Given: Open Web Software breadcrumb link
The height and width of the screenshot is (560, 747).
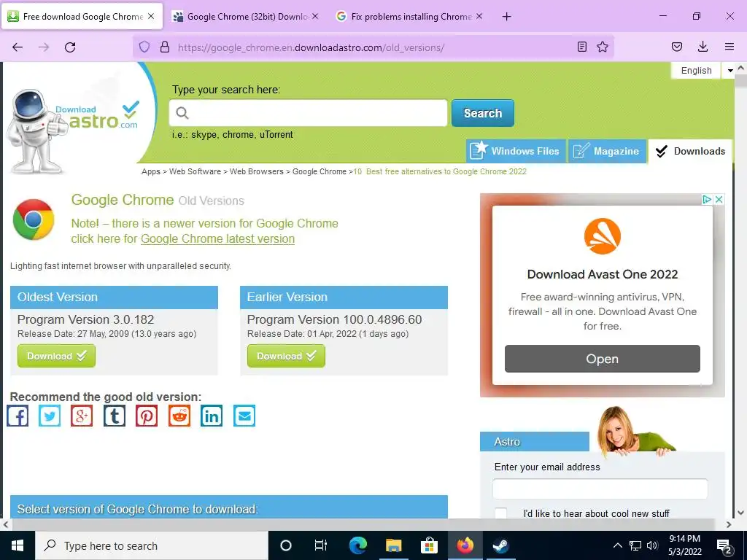Looking at the screenshot, I should point(195,171).
